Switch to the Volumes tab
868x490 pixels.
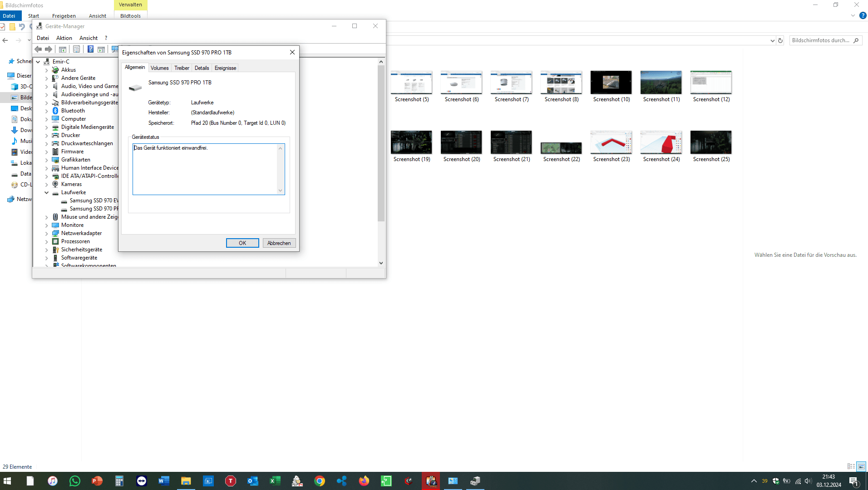click(159, 68)
